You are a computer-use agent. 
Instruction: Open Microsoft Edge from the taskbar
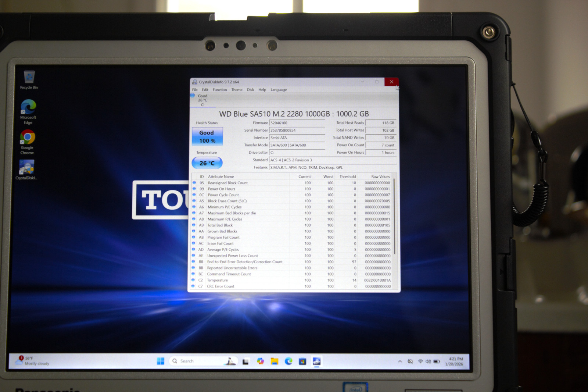pyautogui.click(x=288, y=361)
